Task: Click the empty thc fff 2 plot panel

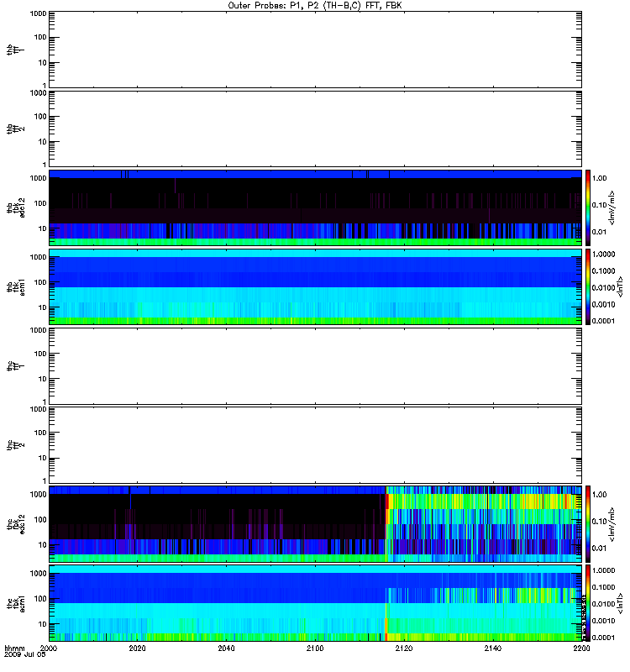Action: (x=316, y=445)
